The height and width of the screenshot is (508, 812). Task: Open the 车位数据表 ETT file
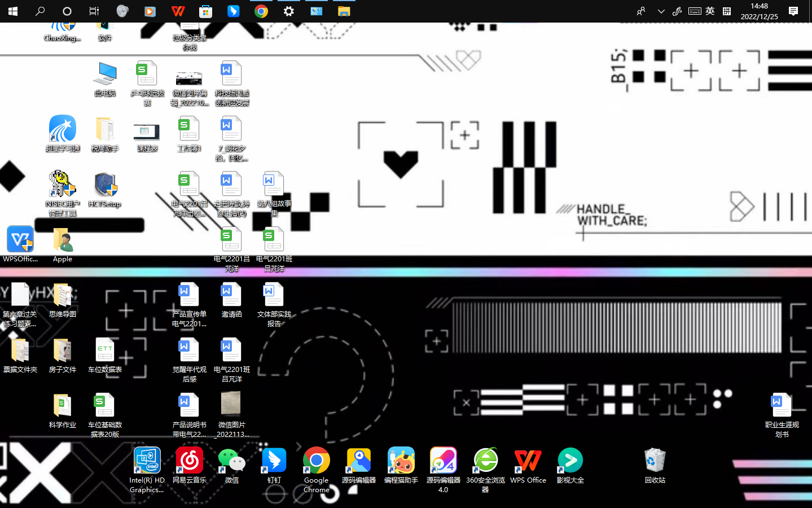click(x=105, y=356)
